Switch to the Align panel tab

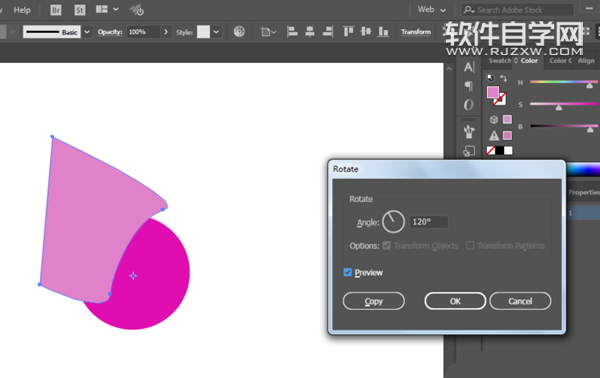click(x=586, y=60)
